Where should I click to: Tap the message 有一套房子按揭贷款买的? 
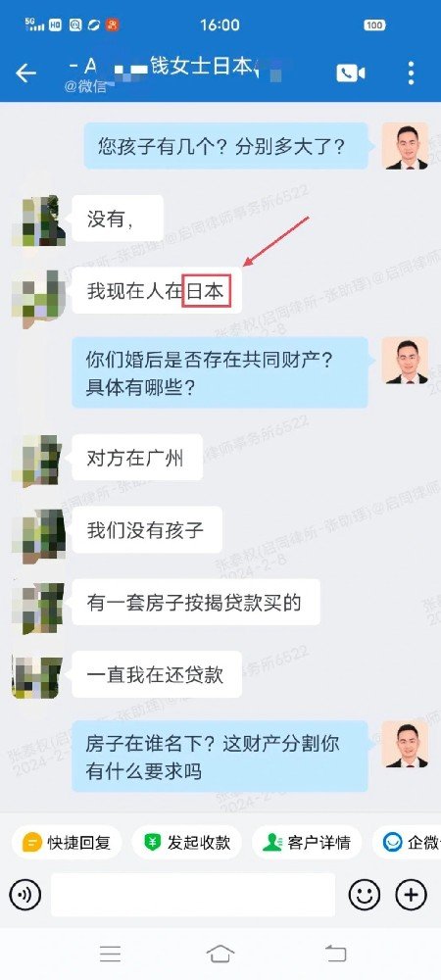click(196, 602)
